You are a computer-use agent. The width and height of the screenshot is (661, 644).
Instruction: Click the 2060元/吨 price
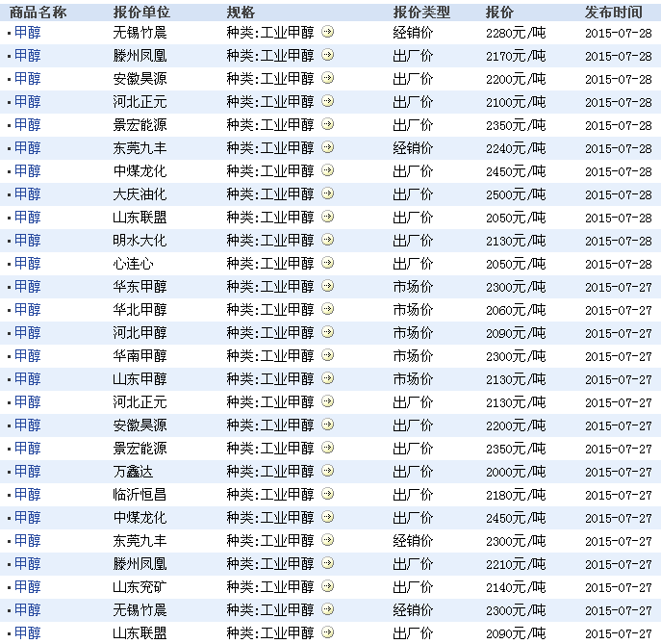tap(516, 310)
